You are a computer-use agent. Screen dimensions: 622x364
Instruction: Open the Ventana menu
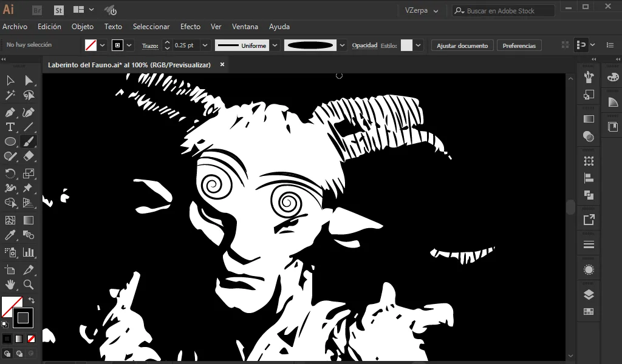pyautogui.click(x=245, y=27)
